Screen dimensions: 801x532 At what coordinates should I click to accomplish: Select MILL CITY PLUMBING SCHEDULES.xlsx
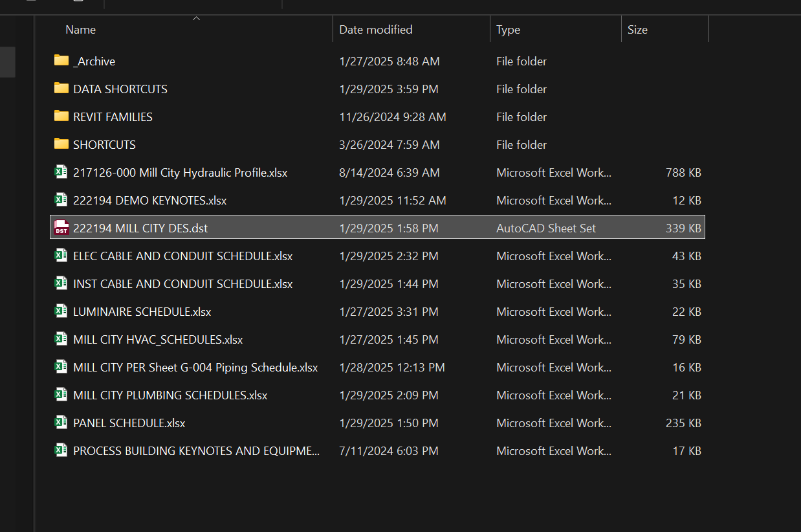click(x=170, y=395)
